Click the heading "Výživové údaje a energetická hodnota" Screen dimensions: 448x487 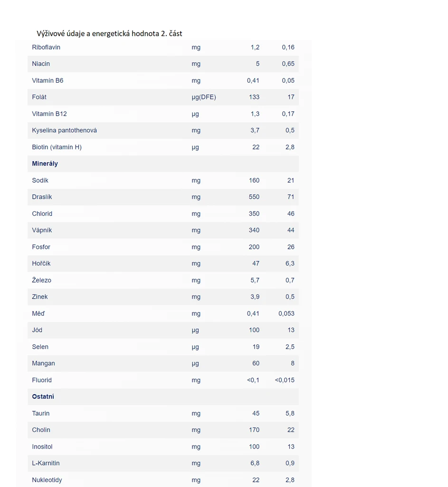pyautogui.click(x=109, y=33)
